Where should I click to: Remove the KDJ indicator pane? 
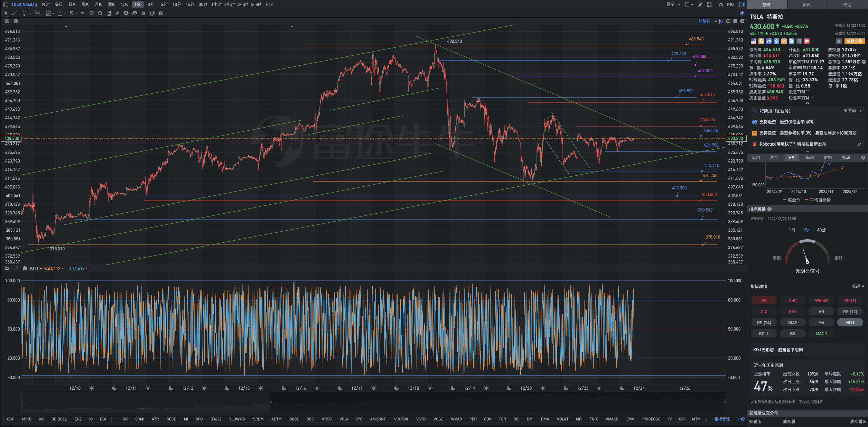[x=25, y=268]
